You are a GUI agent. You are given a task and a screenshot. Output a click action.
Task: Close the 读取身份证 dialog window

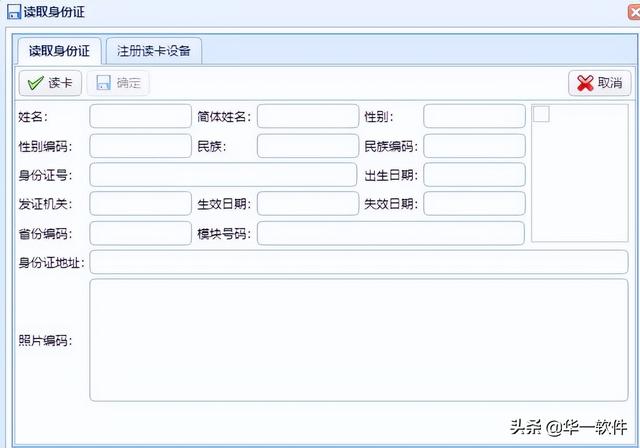(634, 12)
